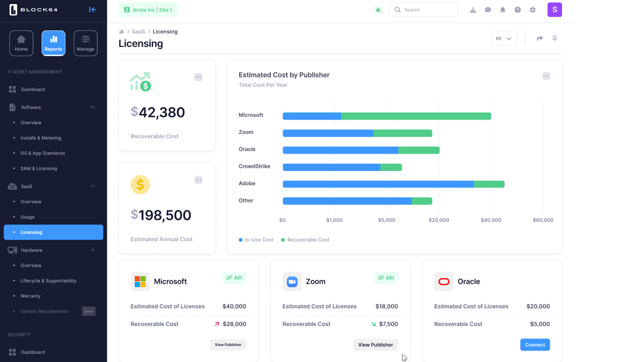Click the recoverable cost growth chart icon
This screenshot has height=362, width=644.
[x=140, y=82]
